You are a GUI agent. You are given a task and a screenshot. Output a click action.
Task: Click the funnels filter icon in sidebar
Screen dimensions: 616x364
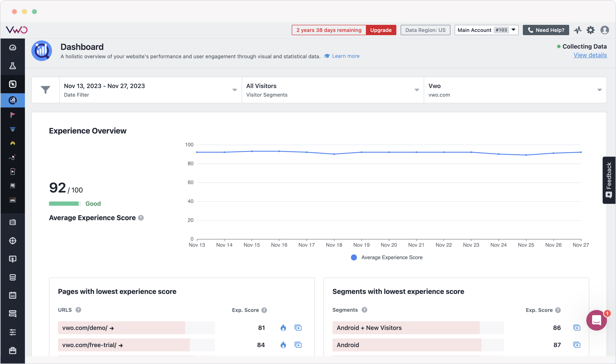pos(12,129)
